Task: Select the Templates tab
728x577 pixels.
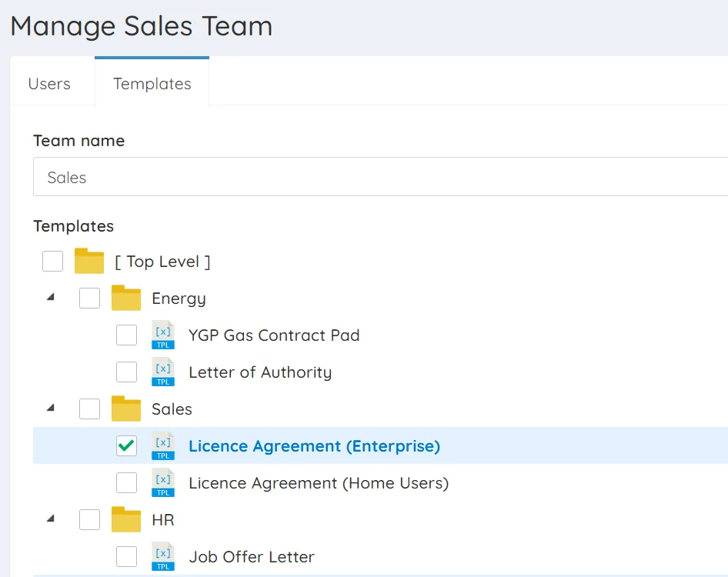Action: (152, 84)
